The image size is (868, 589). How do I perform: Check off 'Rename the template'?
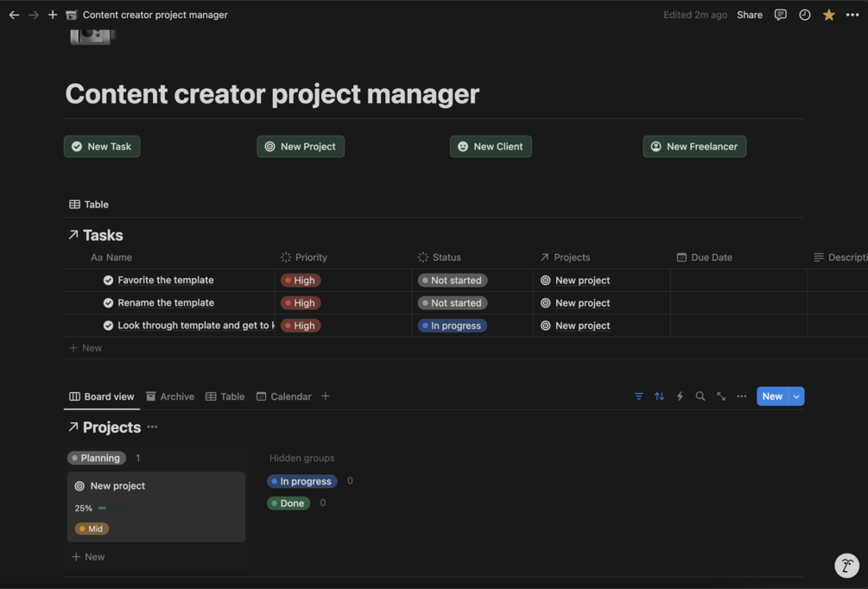107,302
